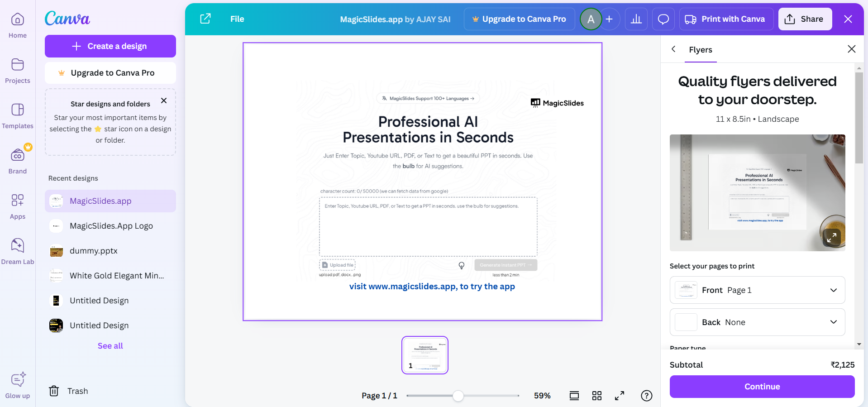Image resolution: width=868 pixels, height=407 pixels.
Task: Open the design in a new window icon
Action: [x=205, y=19]
